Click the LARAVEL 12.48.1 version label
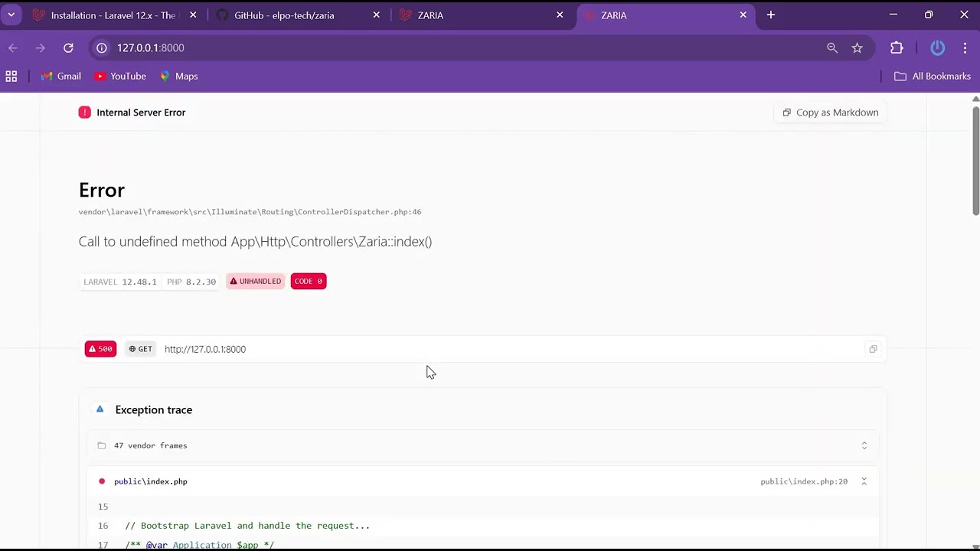This screenshot has height=551, width=980. coord(120,282)
